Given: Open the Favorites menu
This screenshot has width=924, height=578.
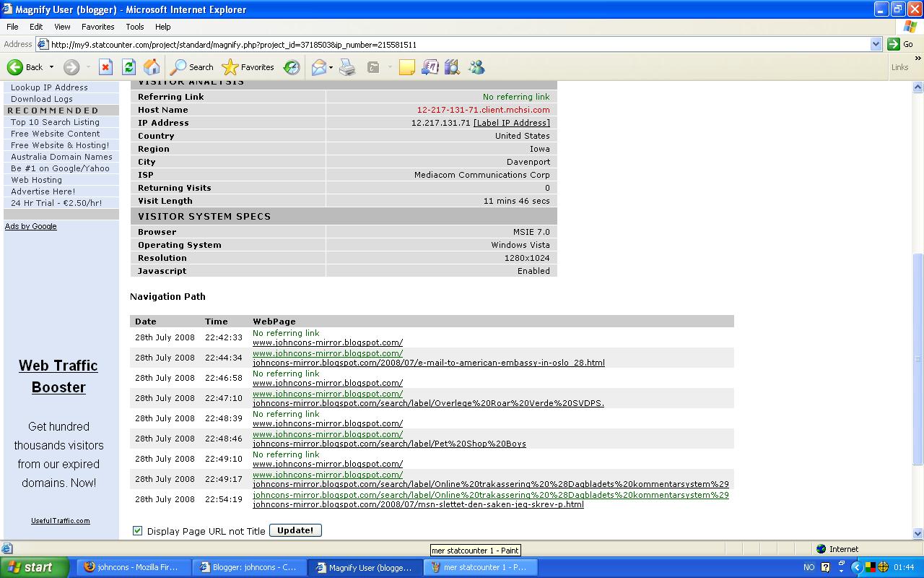Looking at the screenshot, I should click(x=98, y=27).
